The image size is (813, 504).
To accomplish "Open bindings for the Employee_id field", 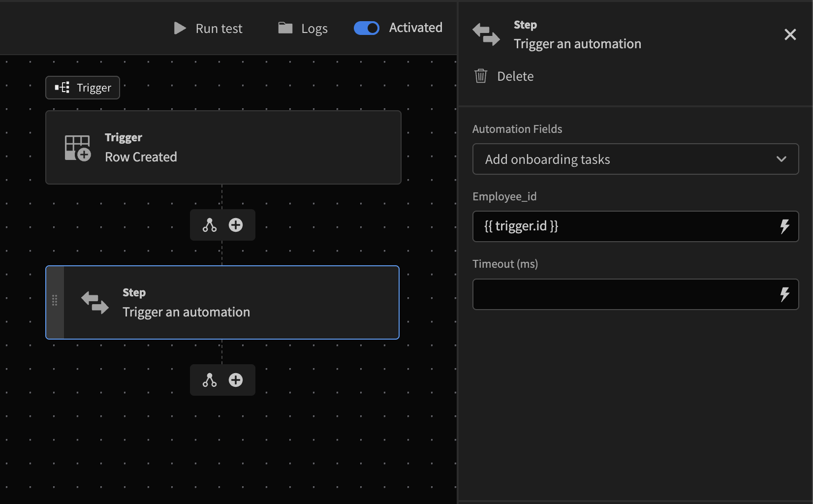I will click(x=784, y=226).
